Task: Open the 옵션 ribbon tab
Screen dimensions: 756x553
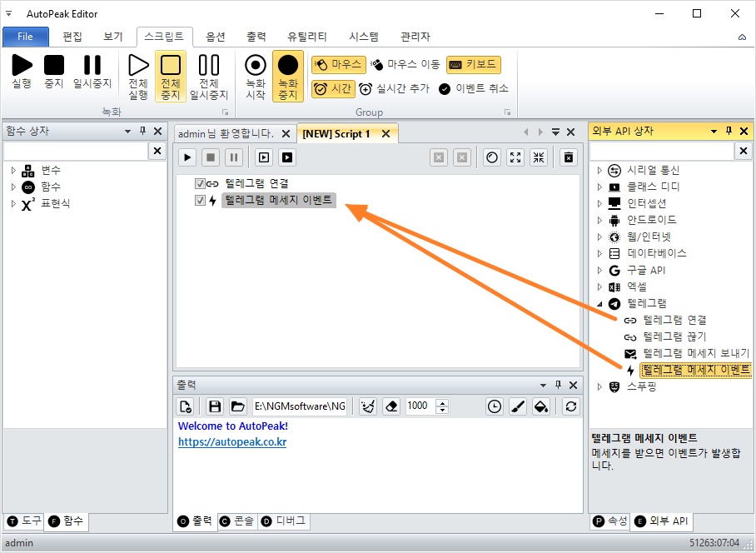Action: [x=216, y=37]
